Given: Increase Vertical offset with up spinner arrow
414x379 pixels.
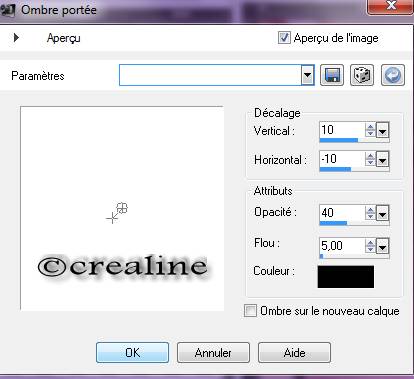Looking at the screenshot, I should click(x=370, y=127).
